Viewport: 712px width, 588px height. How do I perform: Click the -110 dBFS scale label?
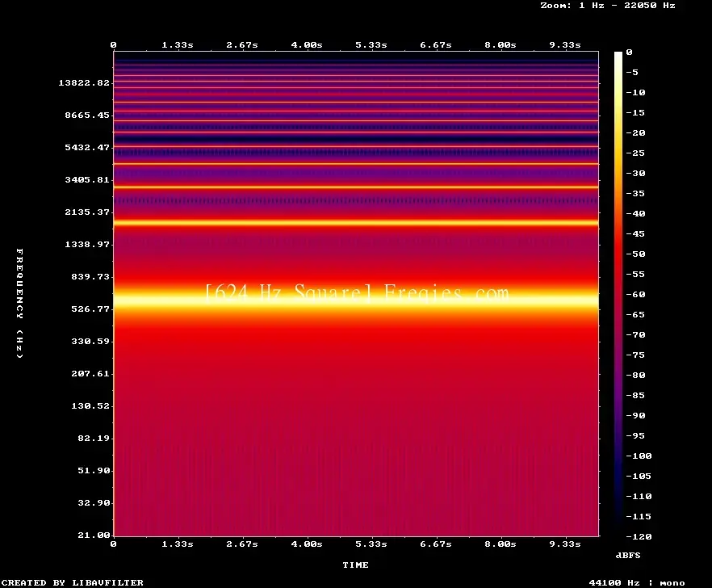tap(639, 496)
